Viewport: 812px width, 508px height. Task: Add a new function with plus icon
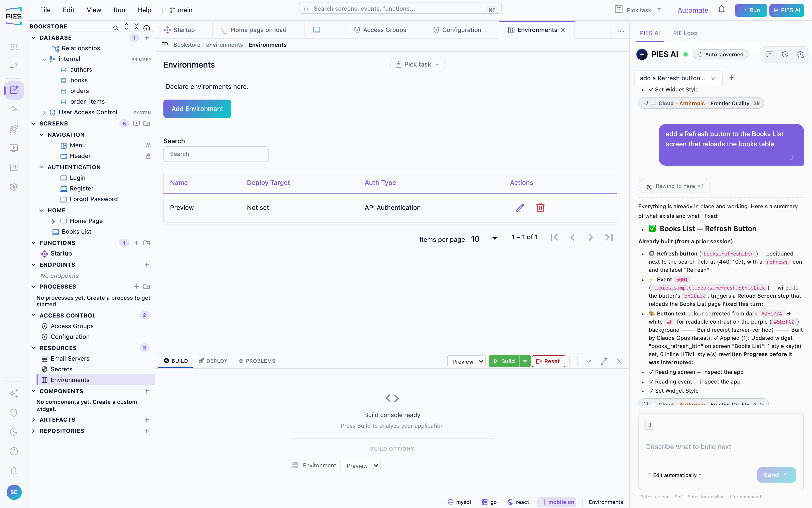point(137,243)
